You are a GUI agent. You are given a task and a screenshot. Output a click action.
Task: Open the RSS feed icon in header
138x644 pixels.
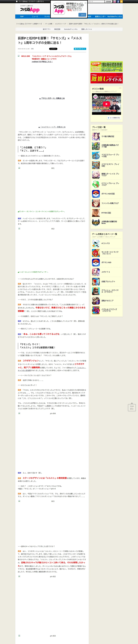coord(121,2)
